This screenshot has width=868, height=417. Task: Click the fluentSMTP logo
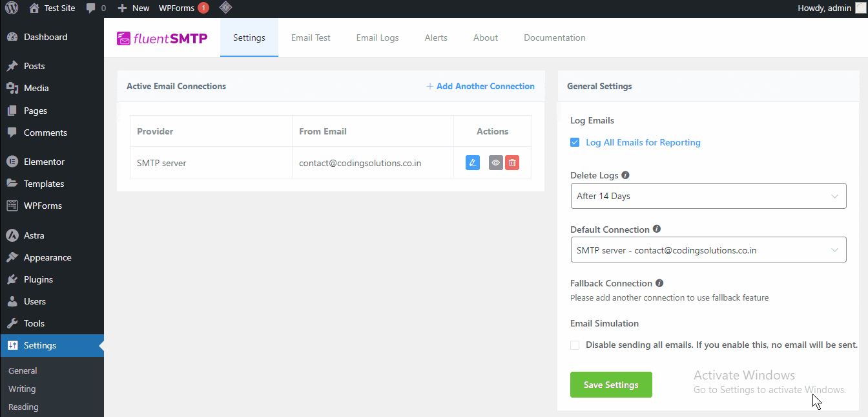tap(161, 37)
